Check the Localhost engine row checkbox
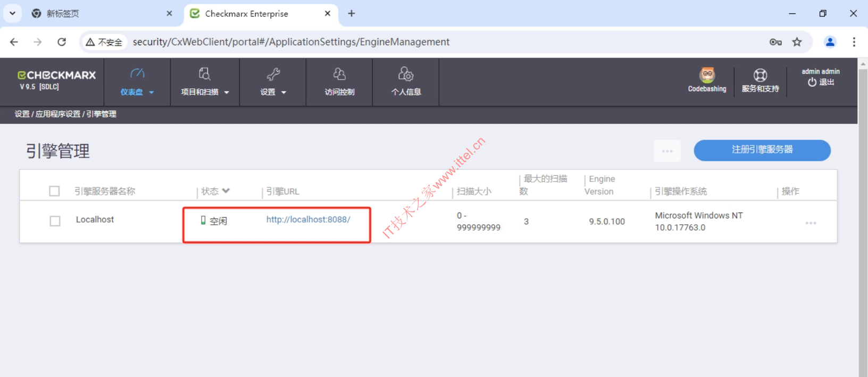Screen dimensions: 868x377 pyautogui.click(x=55, y=221)
